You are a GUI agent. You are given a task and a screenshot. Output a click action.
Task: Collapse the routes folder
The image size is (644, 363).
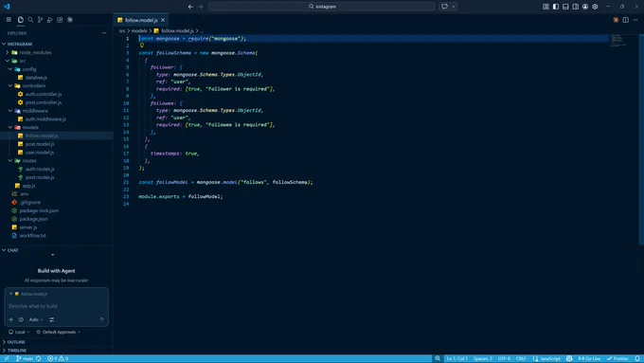(10, 161)
